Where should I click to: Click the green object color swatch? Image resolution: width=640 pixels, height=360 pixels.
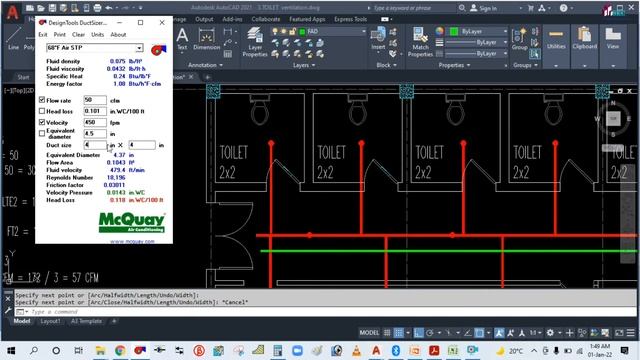(x=453, y=31)
